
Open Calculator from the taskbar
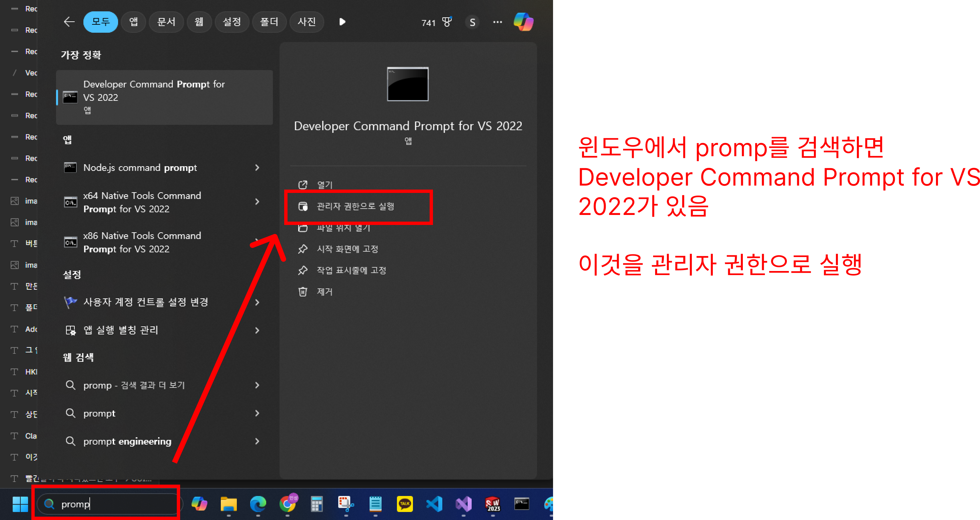click(x=317, y=504)
